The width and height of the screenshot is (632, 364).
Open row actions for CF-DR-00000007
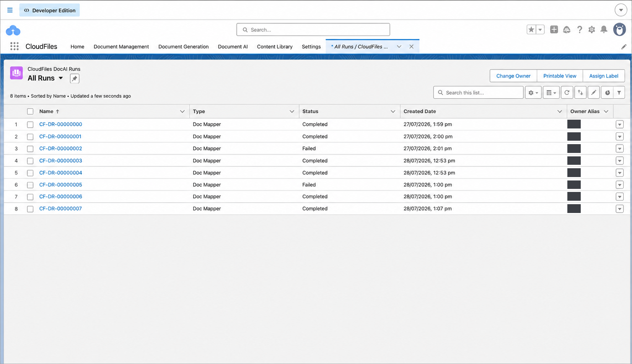(x=620, y=209)
